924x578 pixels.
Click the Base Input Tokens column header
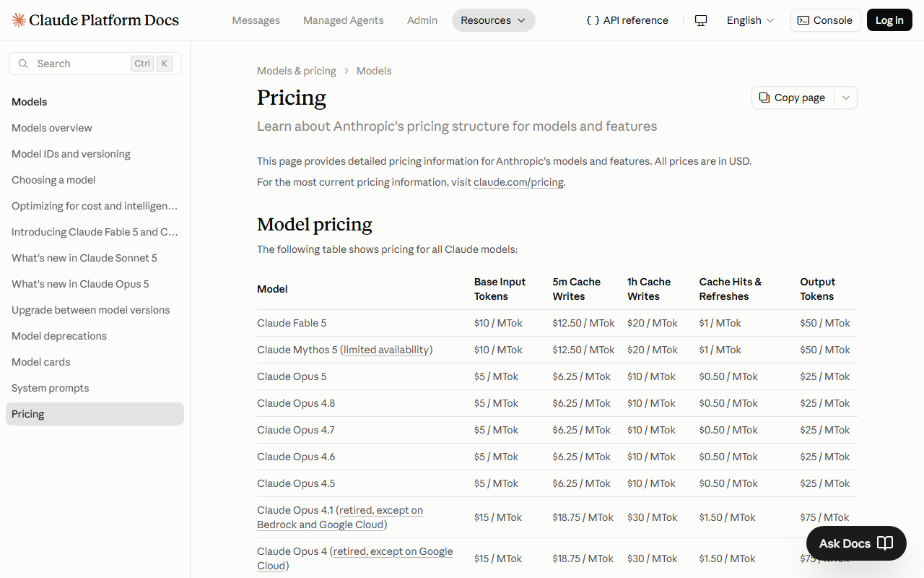(x=500, y=289)
